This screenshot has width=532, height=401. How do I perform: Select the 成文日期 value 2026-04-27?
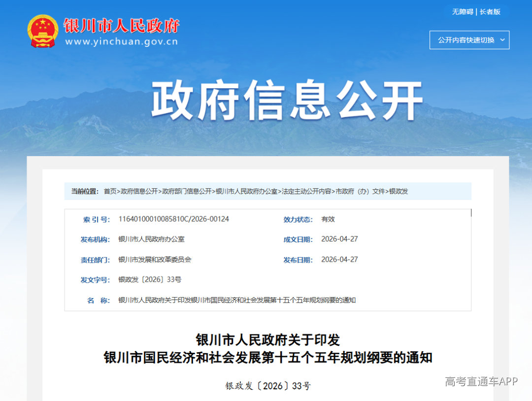[x=339, y=239]
